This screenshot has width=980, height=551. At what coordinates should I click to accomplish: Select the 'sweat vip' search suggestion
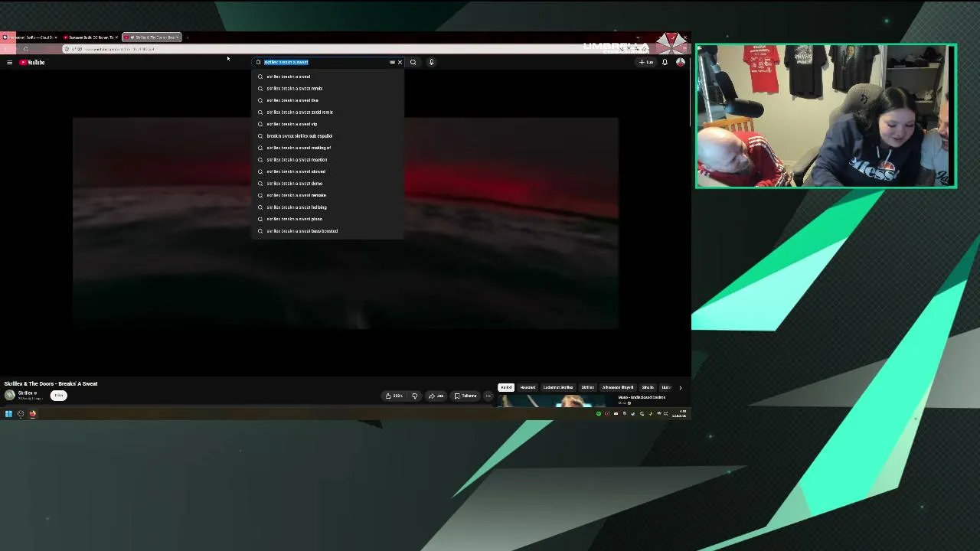pyautogui.click(x=328, y=124)
